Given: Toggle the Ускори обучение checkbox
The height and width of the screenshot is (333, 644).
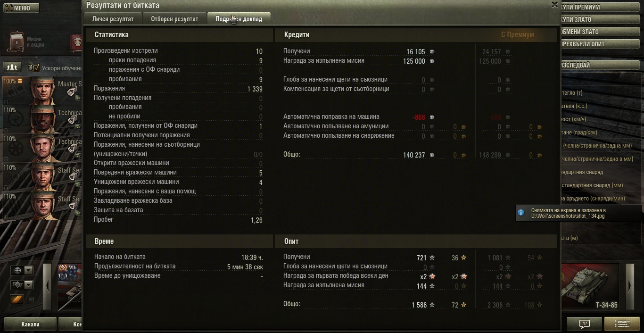Looking at the screenshot, I should pos(36,67).
